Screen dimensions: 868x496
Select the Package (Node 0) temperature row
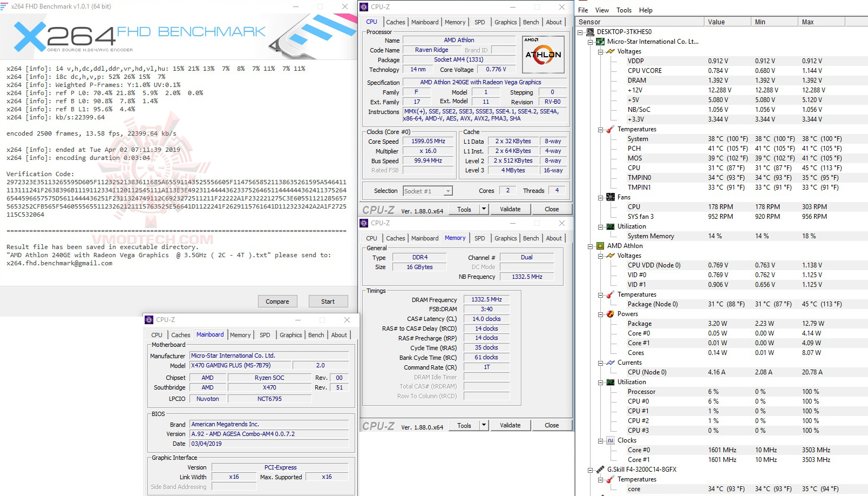(x=722, y=304)
